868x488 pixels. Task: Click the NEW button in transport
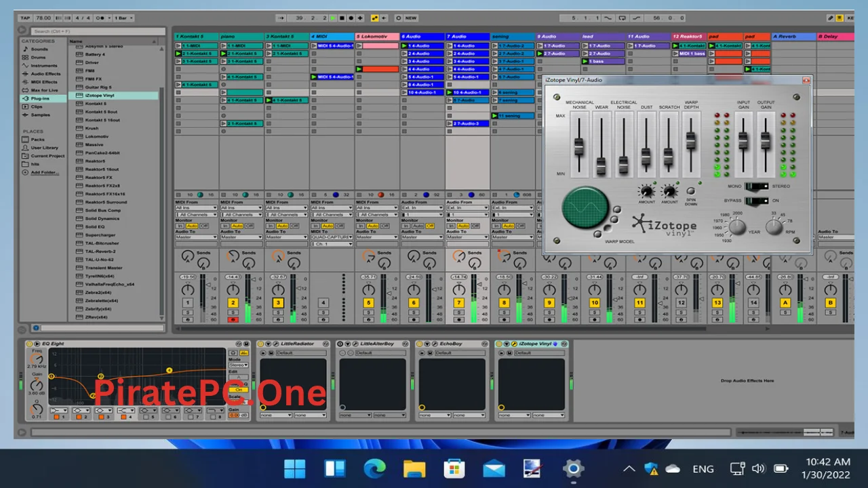411,18
